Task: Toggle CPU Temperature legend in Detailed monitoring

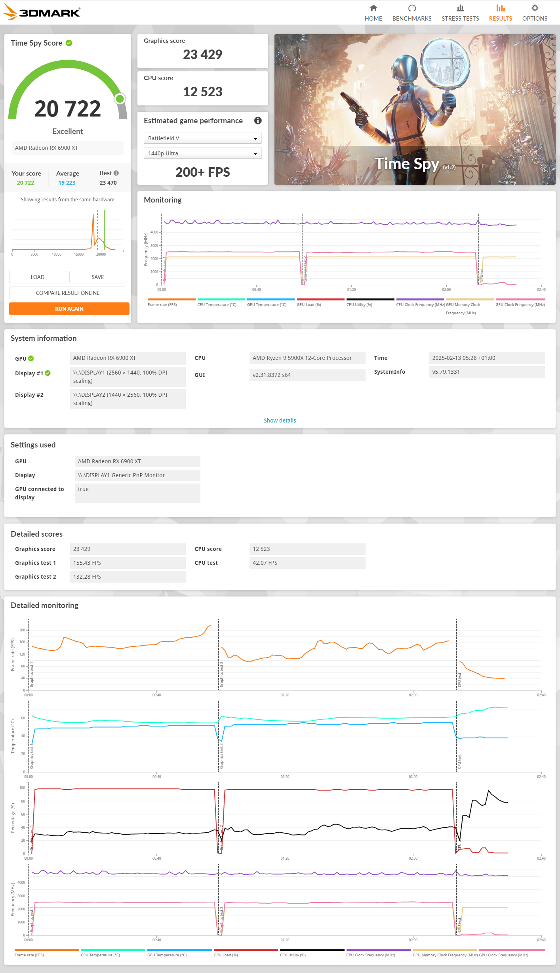Action: click(x=113, y=952)
